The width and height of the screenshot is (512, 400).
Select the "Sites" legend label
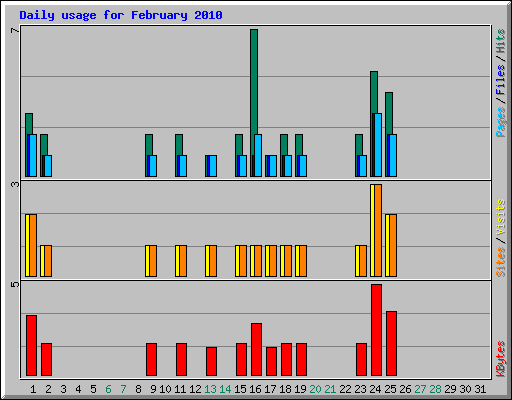(x=500, y=262)
